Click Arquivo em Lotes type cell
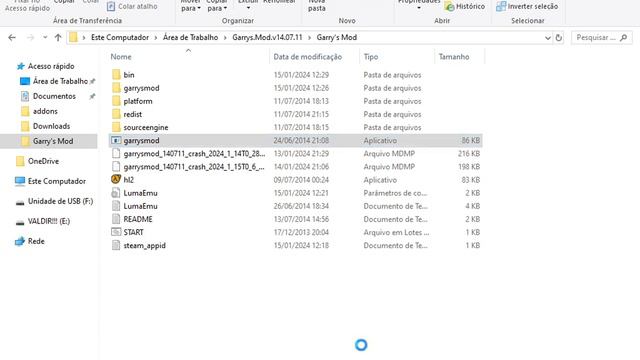640x360 pixels. 396,232
